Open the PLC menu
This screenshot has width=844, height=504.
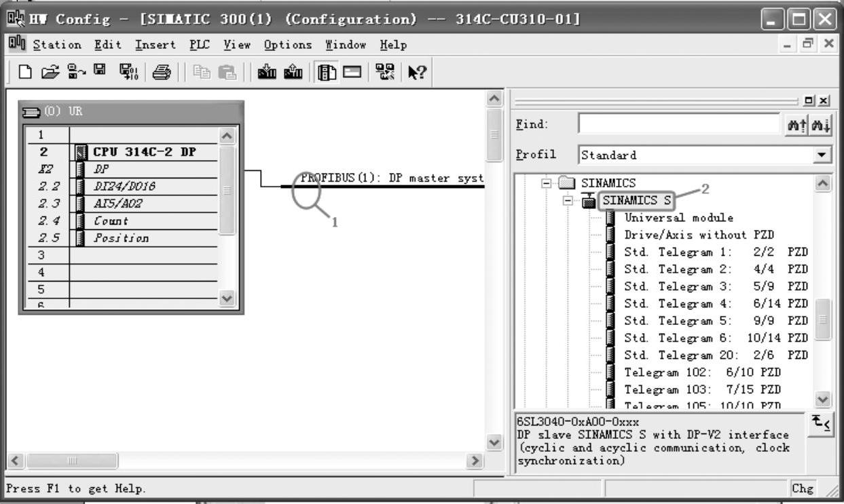[x=199, y=45]
